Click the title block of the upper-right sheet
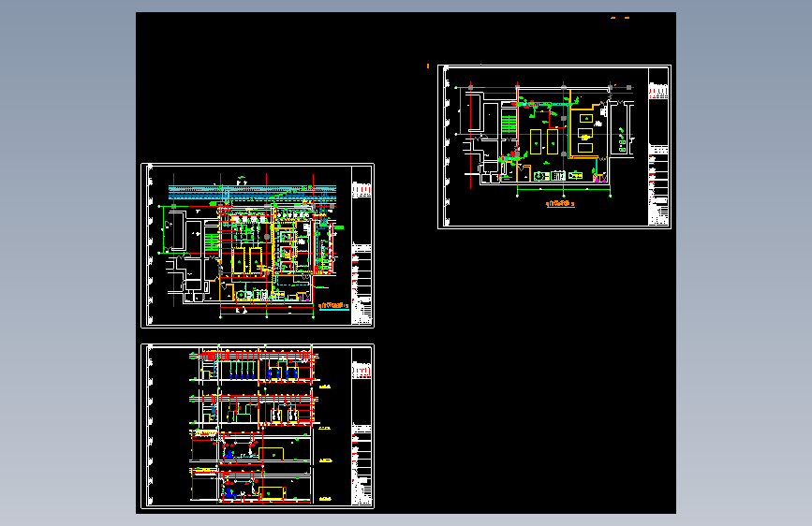 [x=658, y=147]
